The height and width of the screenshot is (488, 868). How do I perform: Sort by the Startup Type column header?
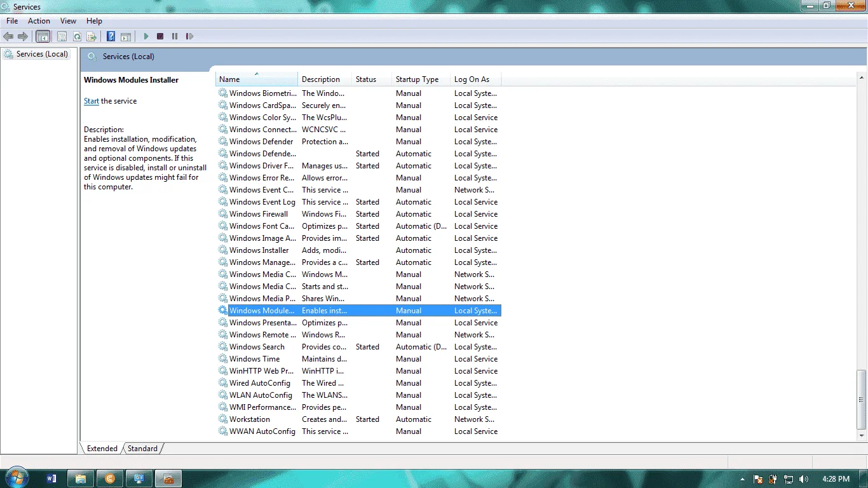[421, 79]
